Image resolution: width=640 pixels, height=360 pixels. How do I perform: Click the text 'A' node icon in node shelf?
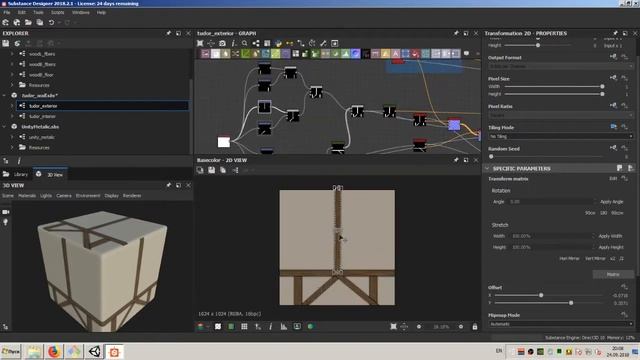pos(396,53)
